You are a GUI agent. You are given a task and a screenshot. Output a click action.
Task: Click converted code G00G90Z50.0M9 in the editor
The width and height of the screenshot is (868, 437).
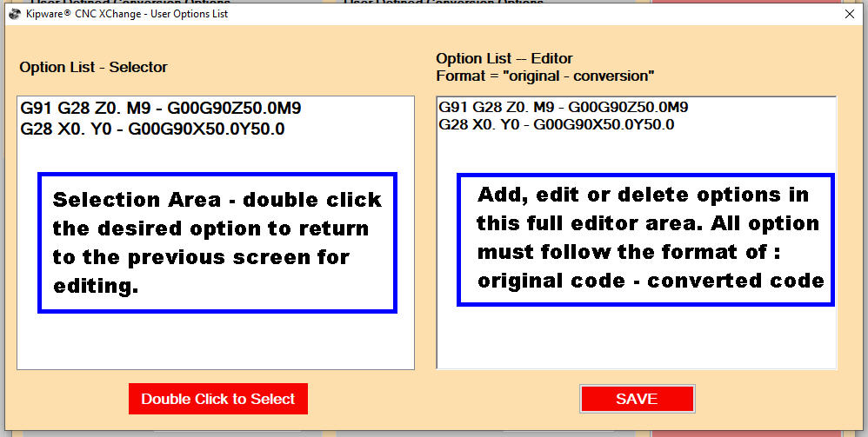(x=628, y=107)
